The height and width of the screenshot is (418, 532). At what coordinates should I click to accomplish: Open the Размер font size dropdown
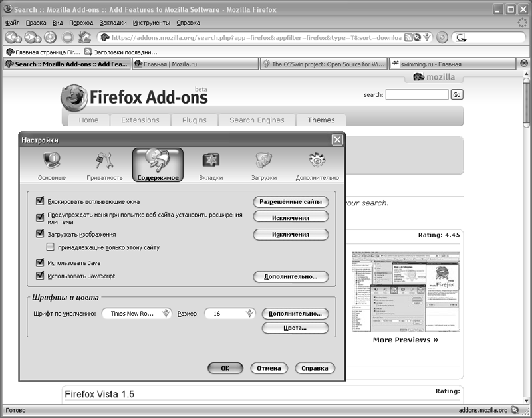(230, 314)
